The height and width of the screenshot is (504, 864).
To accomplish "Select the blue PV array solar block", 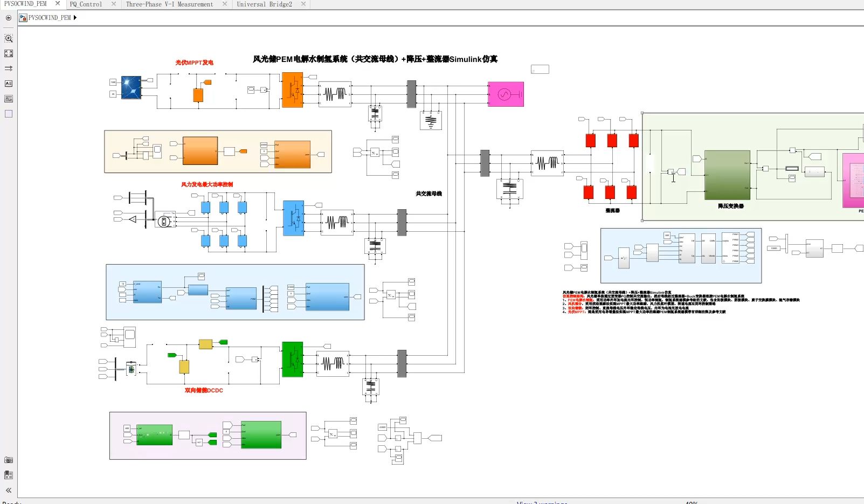I will 132,87.
